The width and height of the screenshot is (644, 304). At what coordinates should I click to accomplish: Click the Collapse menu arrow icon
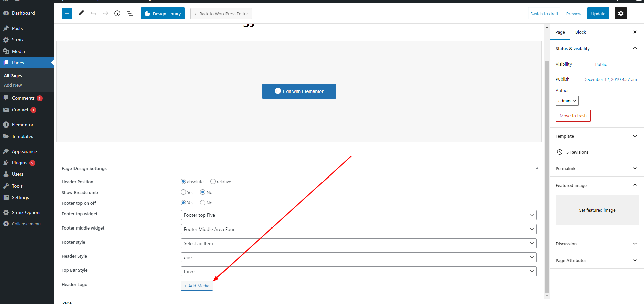click(6, 224)
